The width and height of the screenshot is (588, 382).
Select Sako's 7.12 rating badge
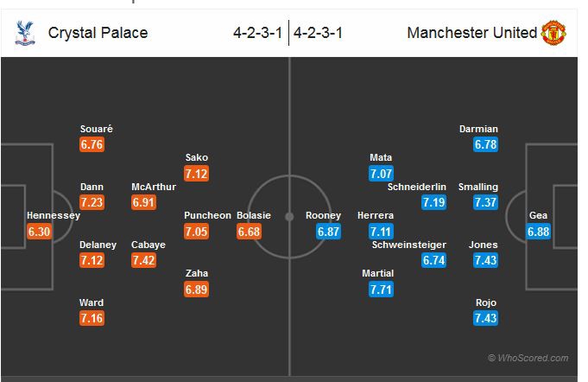click(197, 174)
